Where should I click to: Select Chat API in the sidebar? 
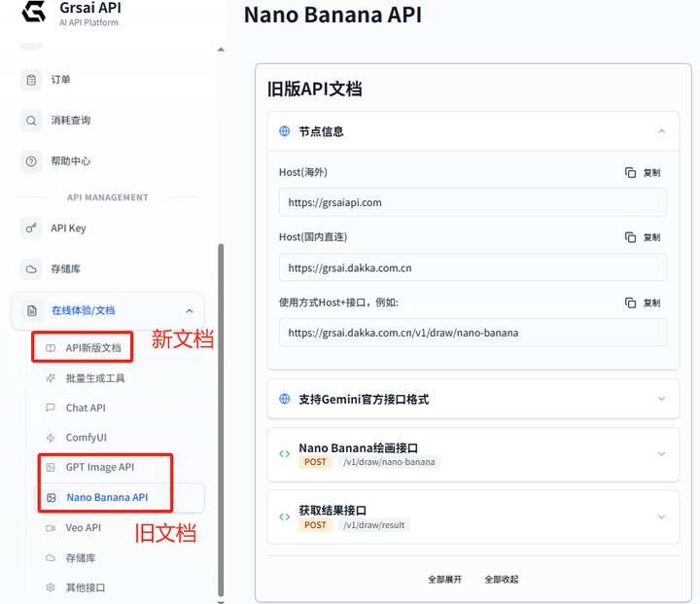point(86,408)
